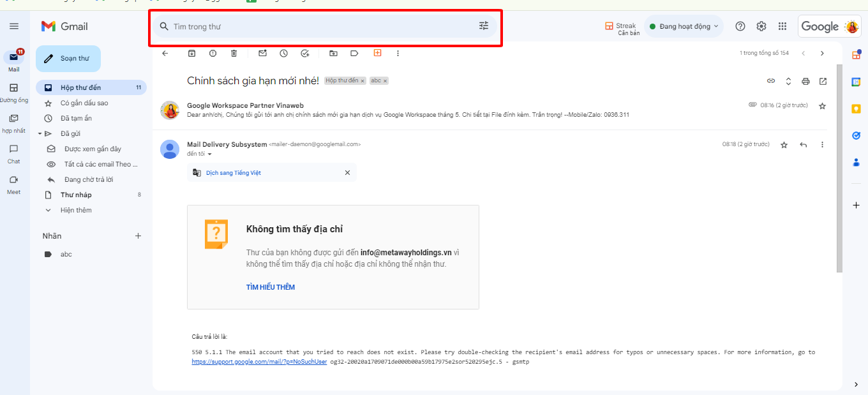This screenshot has width=868, height=395.
Task: Open the conversation in new window
Action: [x=823, y=81]
